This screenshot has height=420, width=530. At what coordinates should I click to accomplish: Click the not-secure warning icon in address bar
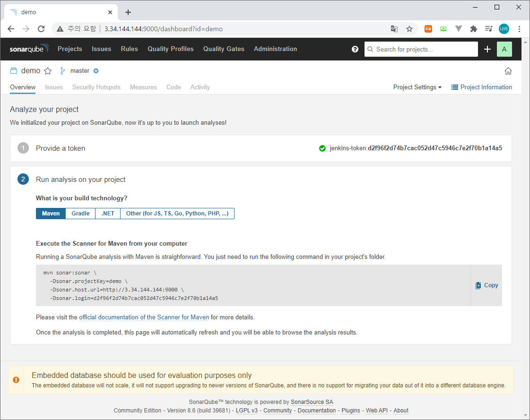60,29
